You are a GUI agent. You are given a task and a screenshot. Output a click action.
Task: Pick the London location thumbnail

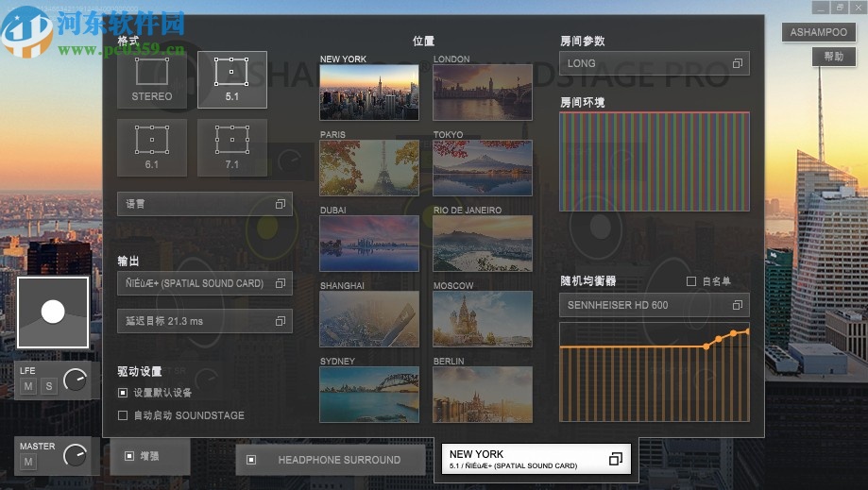click(482, 92)
